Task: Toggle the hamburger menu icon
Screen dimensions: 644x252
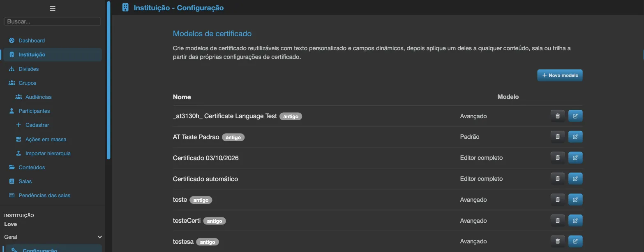Action: click(53, 8)
